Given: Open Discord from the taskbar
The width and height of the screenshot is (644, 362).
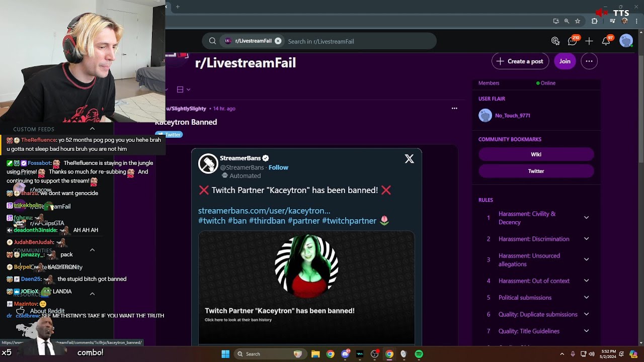Looking at the screenshot, I should pyautogui.click(x=345, y=354).
